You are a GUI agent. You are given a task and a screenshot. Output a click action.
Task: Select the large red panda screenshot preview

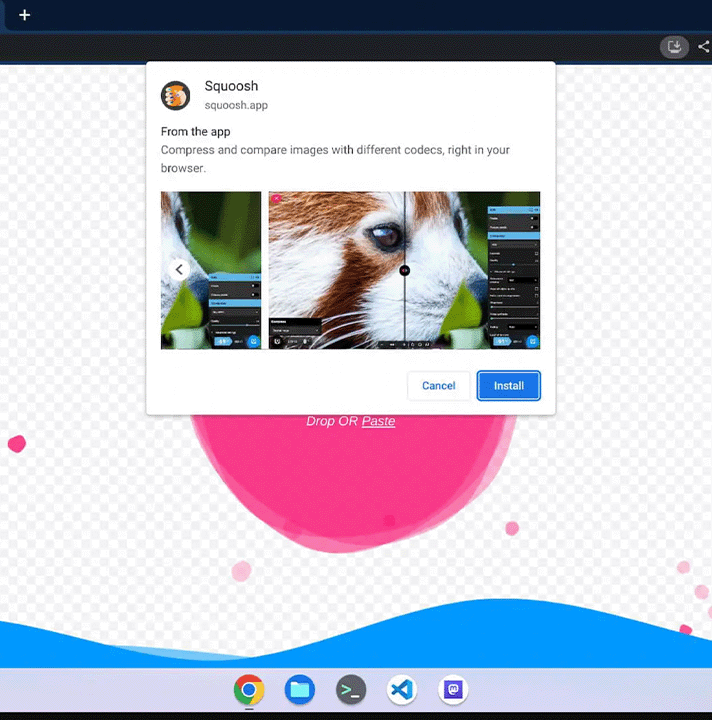coord(404,270)
